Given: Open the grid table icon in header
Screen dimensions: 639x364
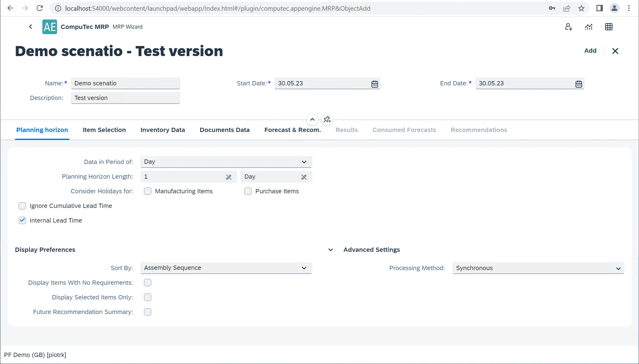Looking at the screenshot, I should 609,27.
